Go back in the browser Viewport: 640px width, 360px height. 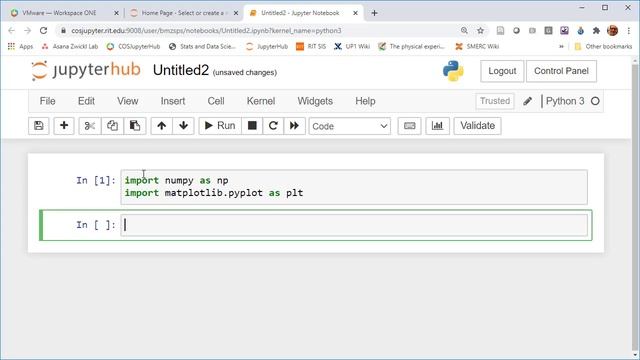(11, 31)
